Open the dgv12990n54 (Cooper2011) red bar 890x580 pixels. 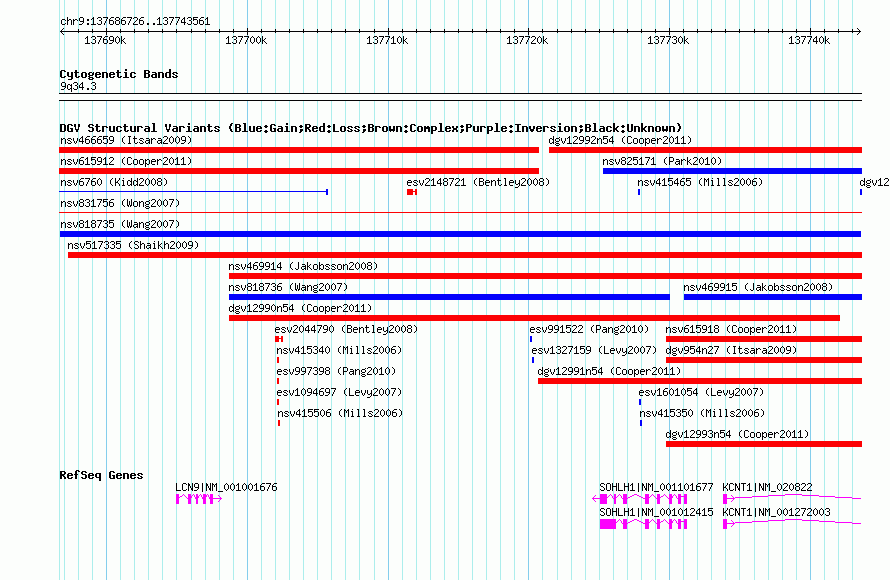534,318
